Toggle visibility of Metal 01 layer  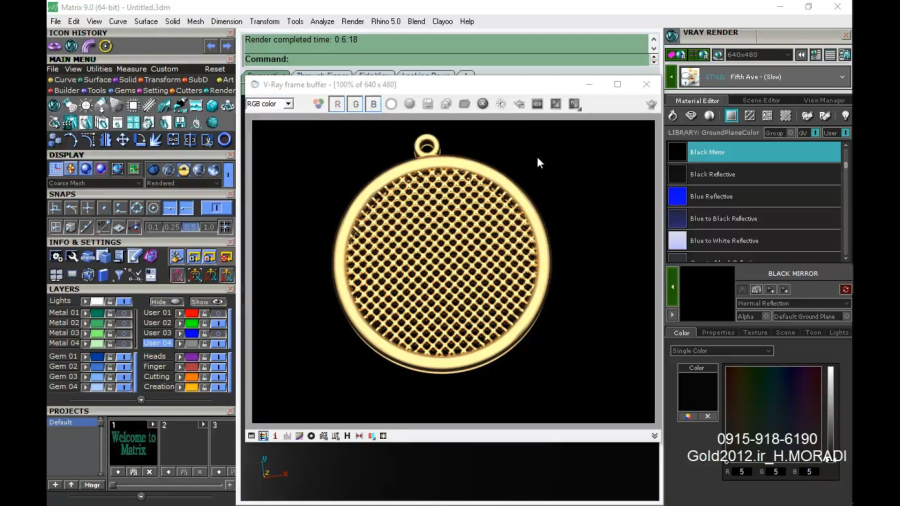coord(124,313)
